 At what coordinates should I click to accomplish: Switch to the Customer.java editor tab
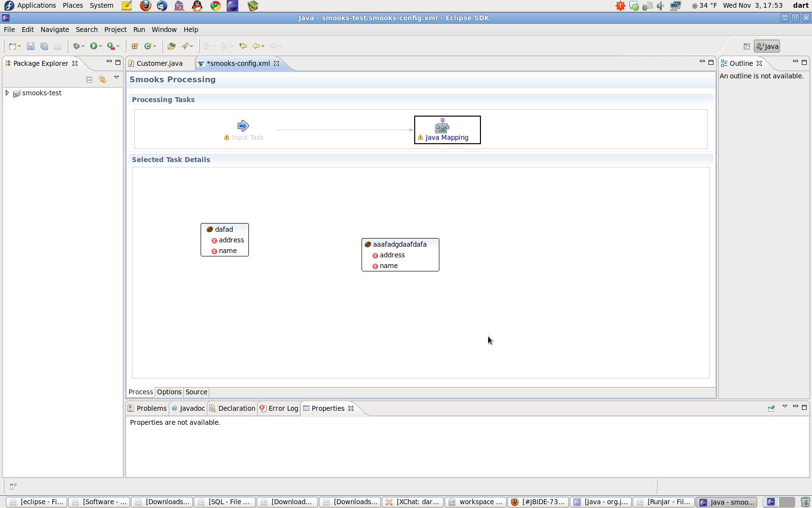tap(159, 63)
